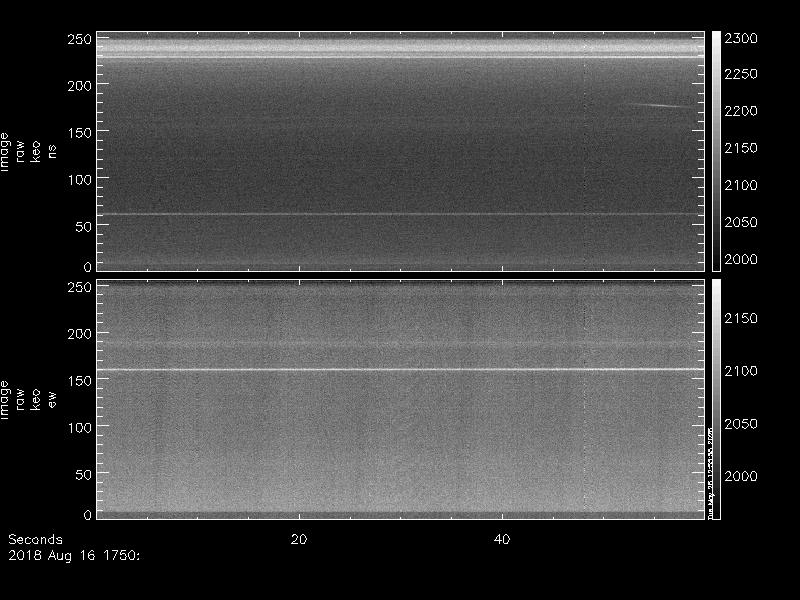Screen dimensions: 800x600
Task: Click the '200' tick of the ns keogram
Action: (80, 86)
